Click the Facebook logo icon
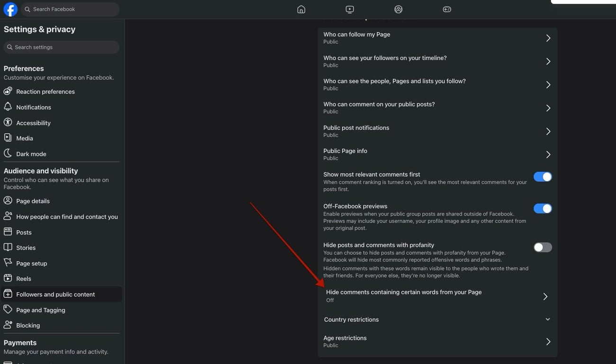 click(x=10, y=9)
